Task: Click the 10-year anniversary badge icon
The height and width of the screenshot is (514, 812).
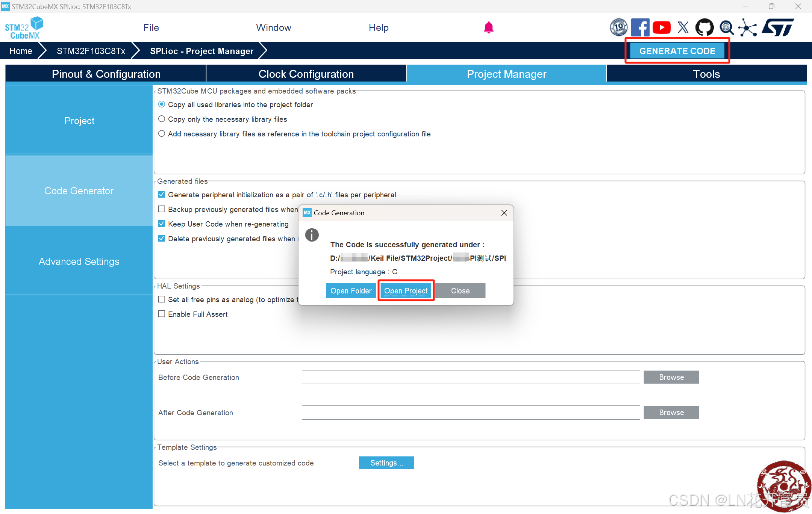Action: pyautogui.click(x=618, y=27)
